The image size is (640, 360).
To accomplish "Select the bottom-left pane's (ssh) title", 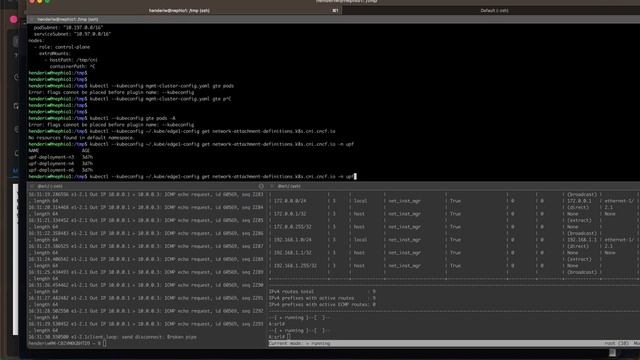I will click(x=50, y=186).
